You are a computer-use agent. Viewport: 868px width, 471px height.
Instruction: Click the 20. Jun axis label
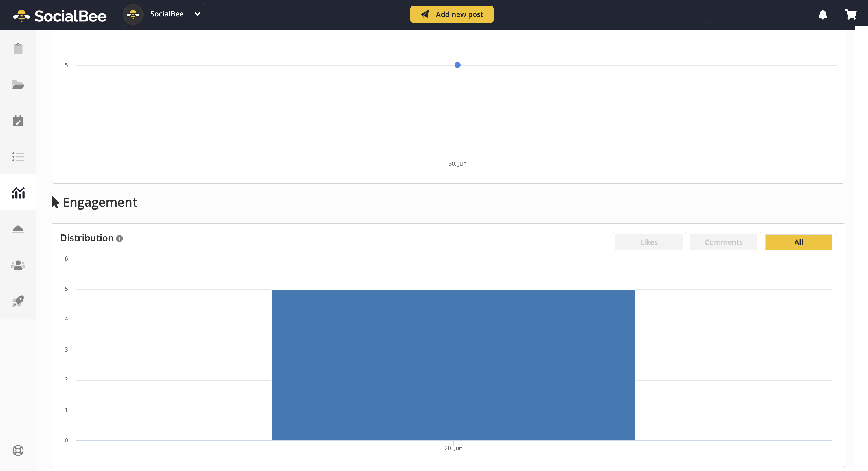click(x=453, y=448)
